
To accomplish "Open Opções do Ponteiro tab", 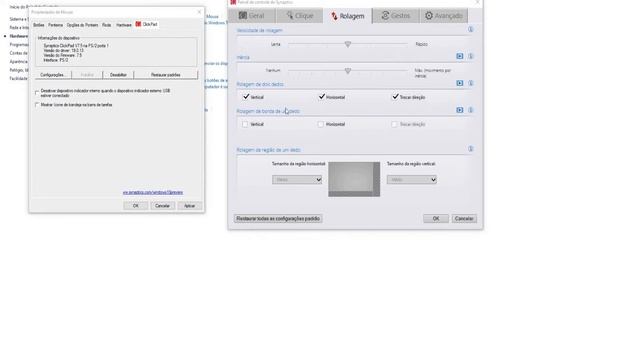I will (x=82, y=25).
